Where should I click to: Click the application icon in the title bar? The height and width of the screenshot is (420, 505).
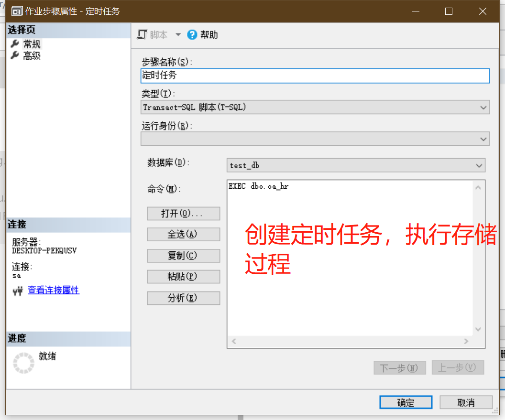(x=17, y=10)
